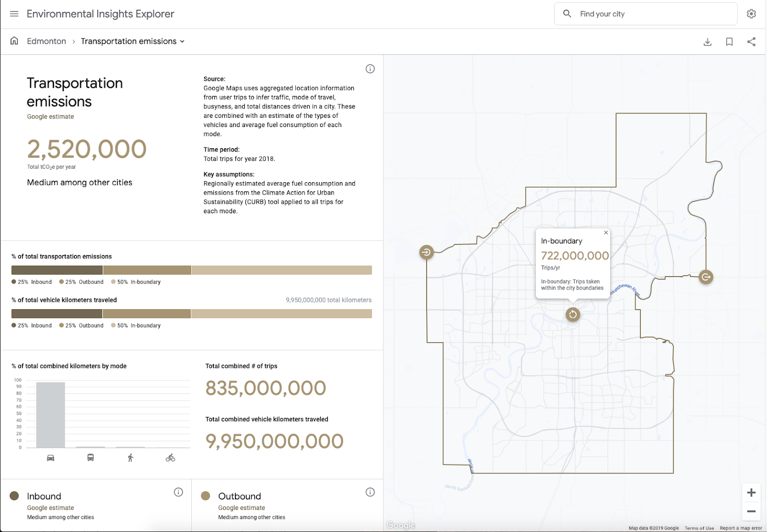767x532 pixels.
Task: Click 25% Inbound legend under emissions bar
Action: coord(32,282)
